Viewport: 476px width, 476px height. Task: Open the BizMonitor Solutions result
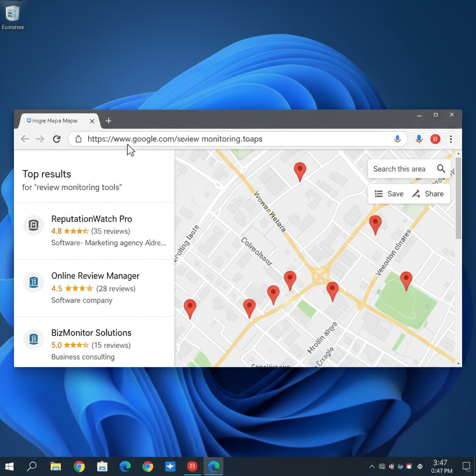tap(94, 342)
